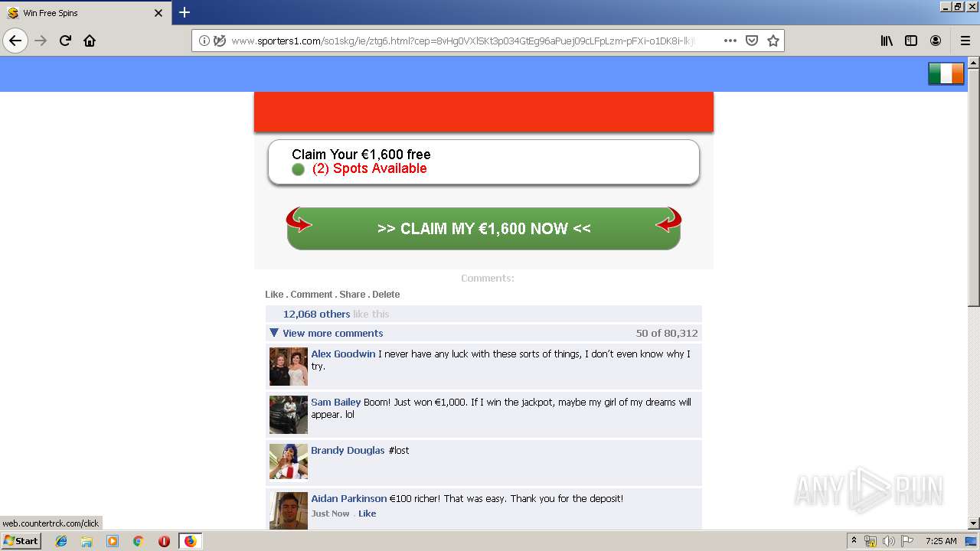Bookmark this page with star icon

click(773, 41)
